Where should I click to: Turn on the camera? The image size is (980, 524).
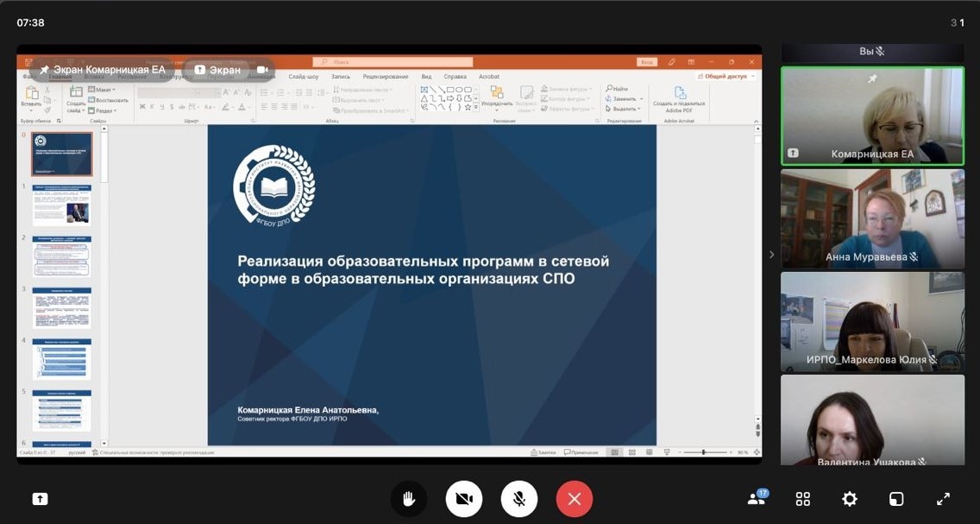(x=464, y=499)
